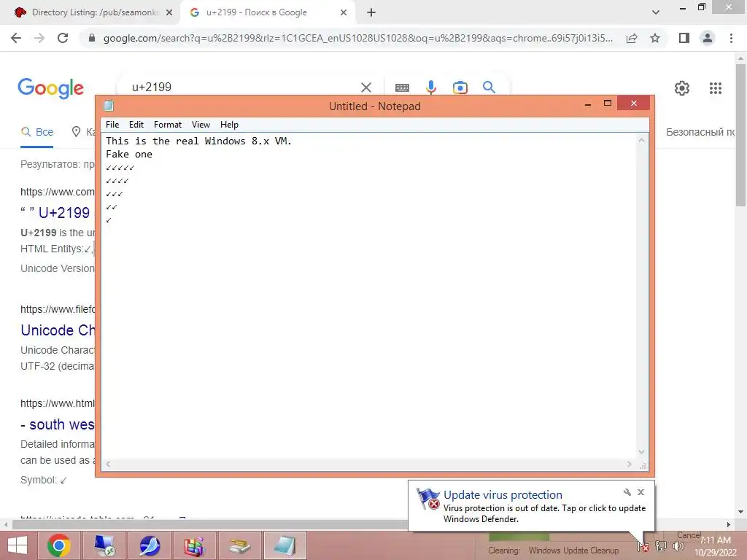This screenshot has width=747, height=560.
Task: Open the Unicode Ch... result link
Action: coord(58,330)
